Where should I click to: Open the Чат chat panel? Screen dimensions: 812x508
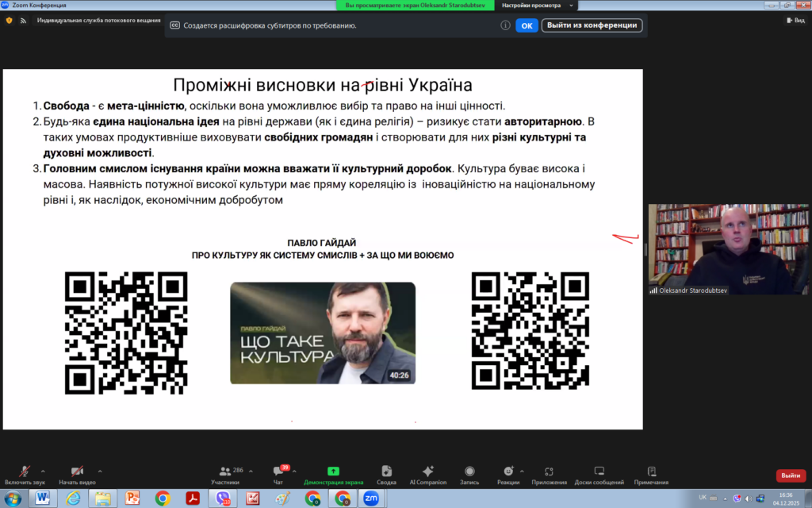click(278, 473)
